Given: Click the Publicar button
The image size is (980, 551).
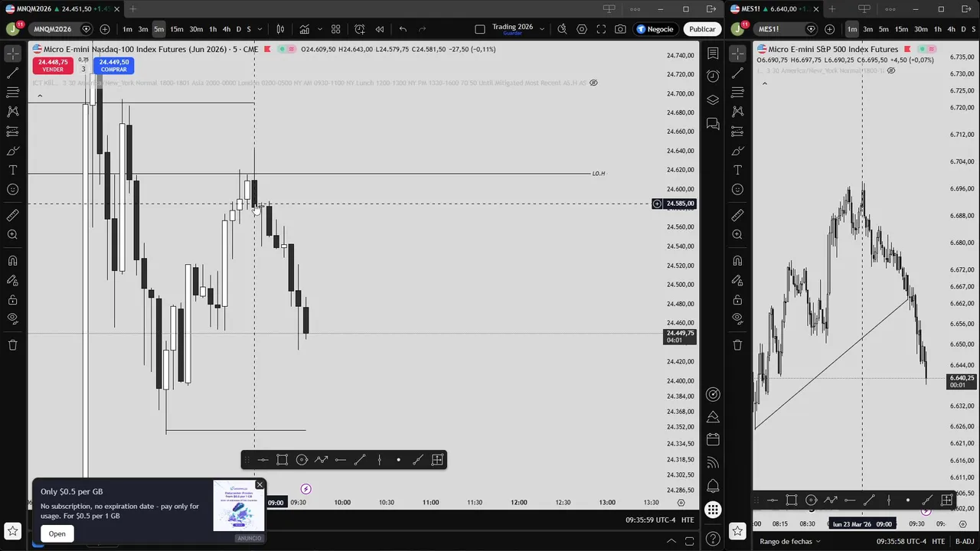Looking at the screenshot, I should (x=702, y=29).
